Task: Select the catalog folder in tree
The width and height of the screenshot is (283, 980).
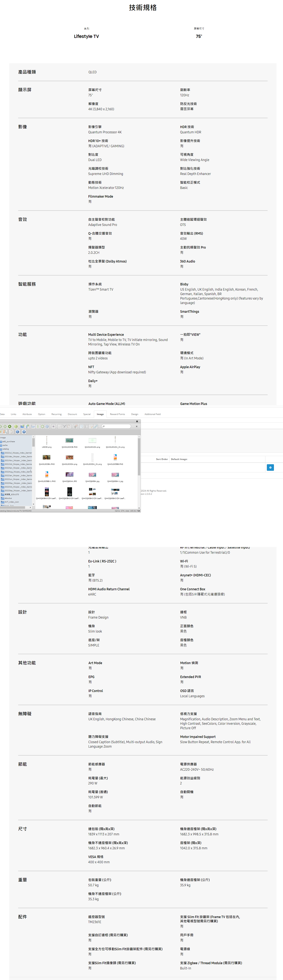Action: coord(6,449)
